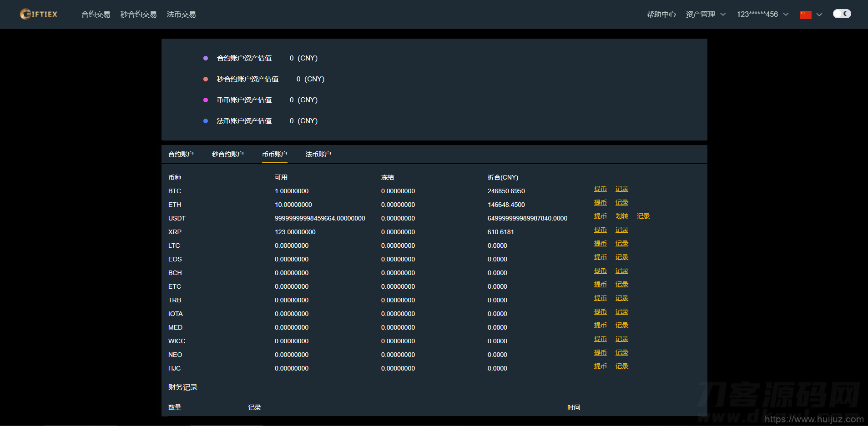Image resolution: width=868 pixels, height=426 pixels.
Task: Click the XRP available amount 123.00000000
Action: pos(295,232)
